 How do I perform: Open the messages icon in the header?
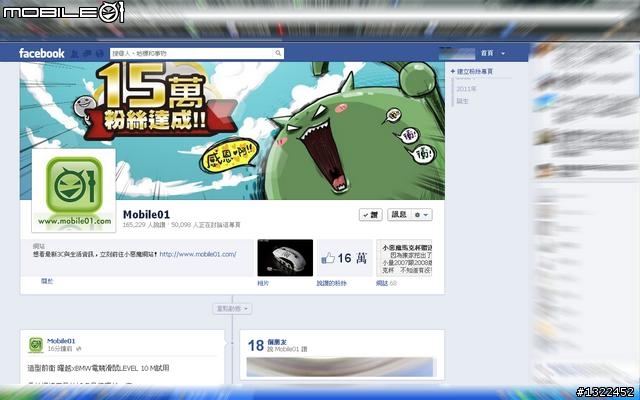click(x=87, y=53)
